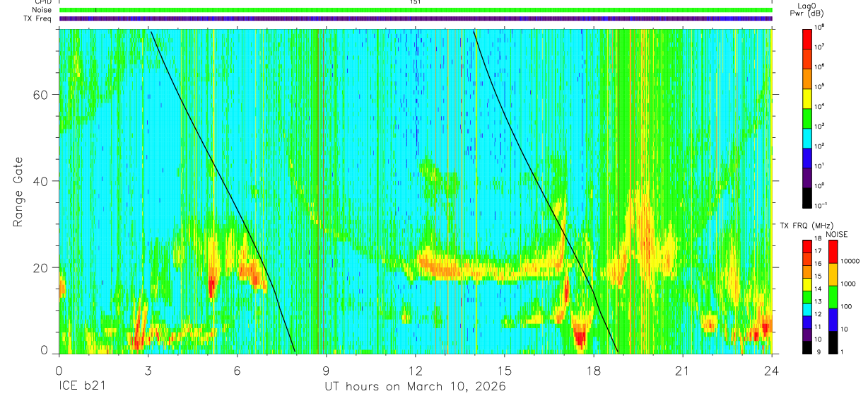The width and height of the screenshot is (868, 401).
Task: Click the '9' TX FRQ legend value
Action: click(819, 351)
